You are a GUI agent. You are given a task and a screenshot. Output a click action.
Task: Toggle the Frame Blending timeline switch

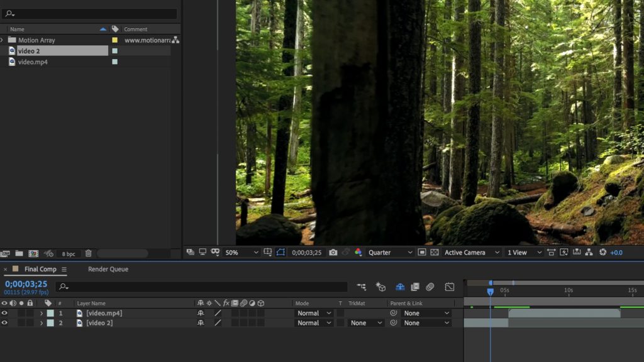pyautogui.click(x=415, y=287)
